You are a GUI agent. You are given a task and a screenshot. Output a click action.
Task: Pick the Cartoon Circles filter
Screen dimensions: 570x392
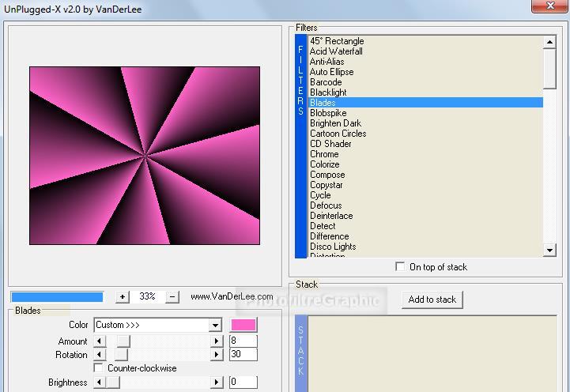point(338,134)
